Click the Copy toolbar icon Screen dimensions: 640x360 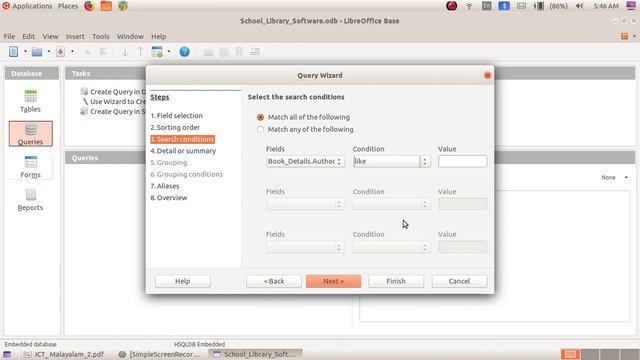tap(87, 51)
